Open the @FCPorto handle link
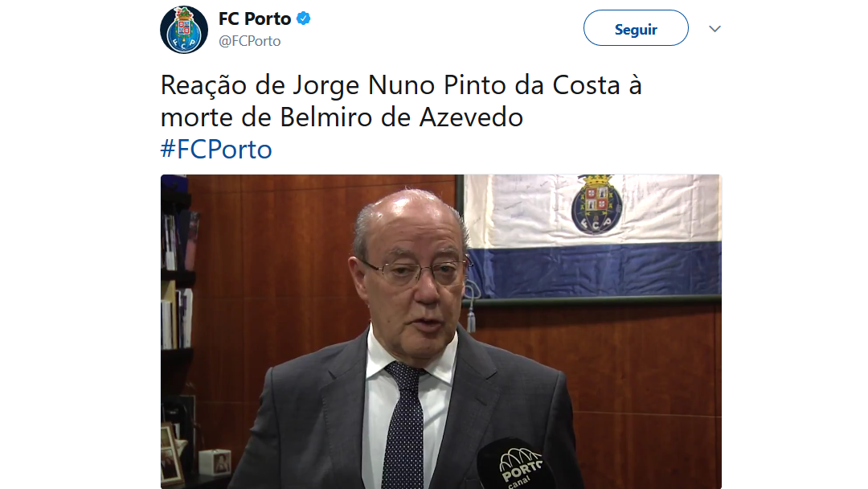868x489 pixels. pyautogui.click(x=250, y=41)
